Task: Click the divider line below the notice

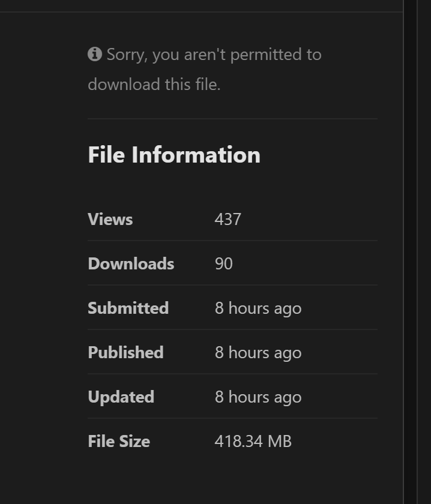Action: click(x=232, y=119)
